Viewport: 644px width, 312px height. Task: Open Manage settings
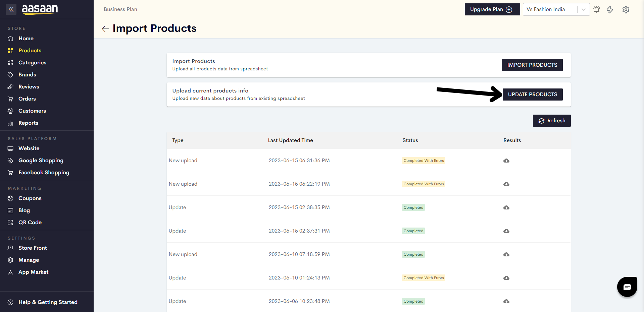click(x=29, y=260)
